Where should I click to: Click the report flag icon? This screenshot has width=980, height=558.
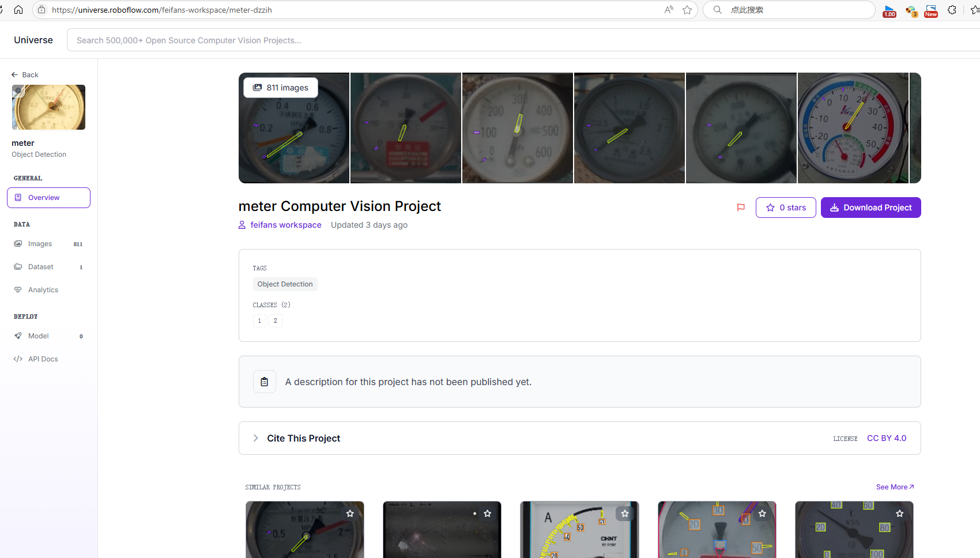pos(741,208)
